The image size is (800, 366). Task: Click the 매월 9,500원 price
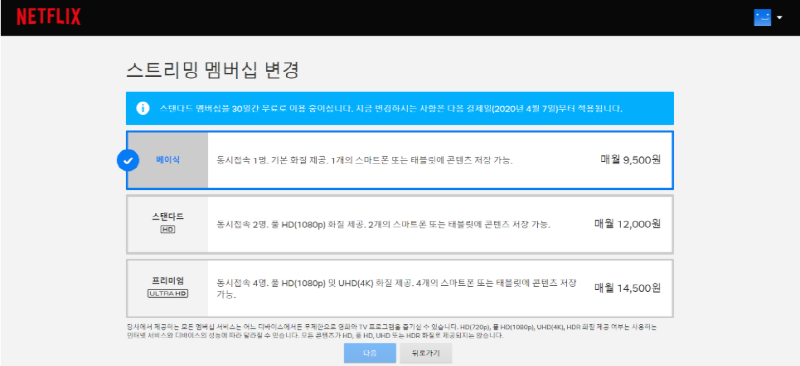click(x=630, y=160)
